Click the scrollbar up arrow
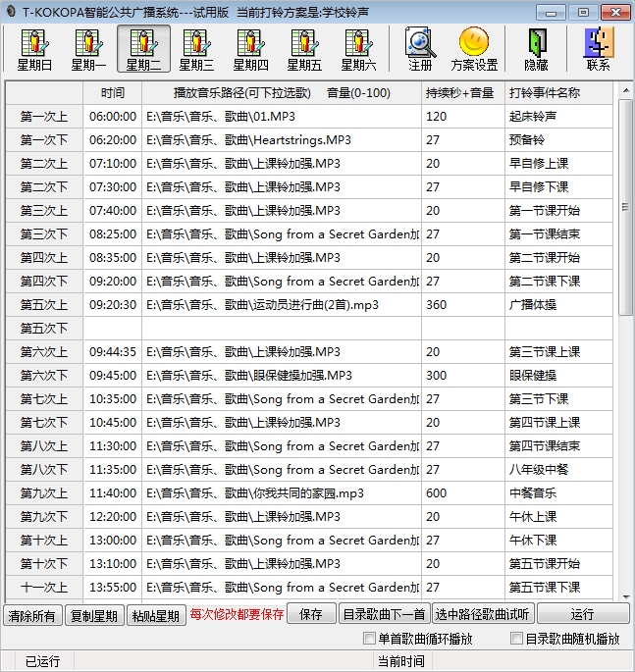Image resolution: width=635 pixels, height=672 pixels. point(625,90)
